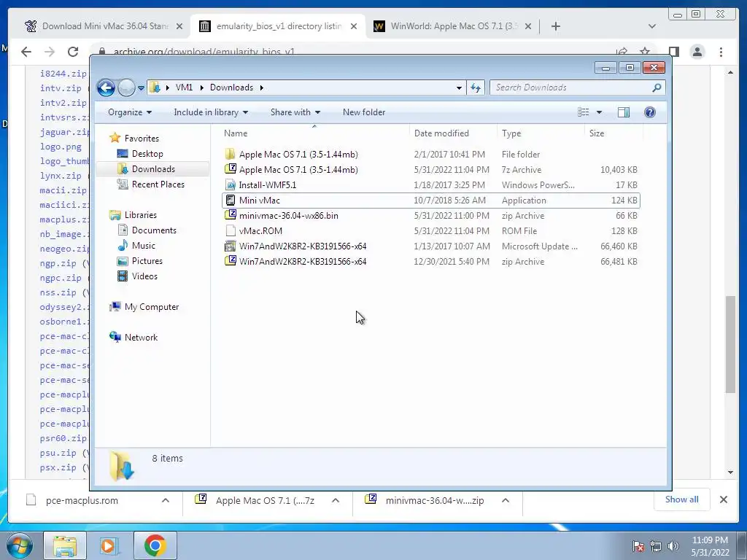
Task: Click Show all downloads
Action: 682,499
